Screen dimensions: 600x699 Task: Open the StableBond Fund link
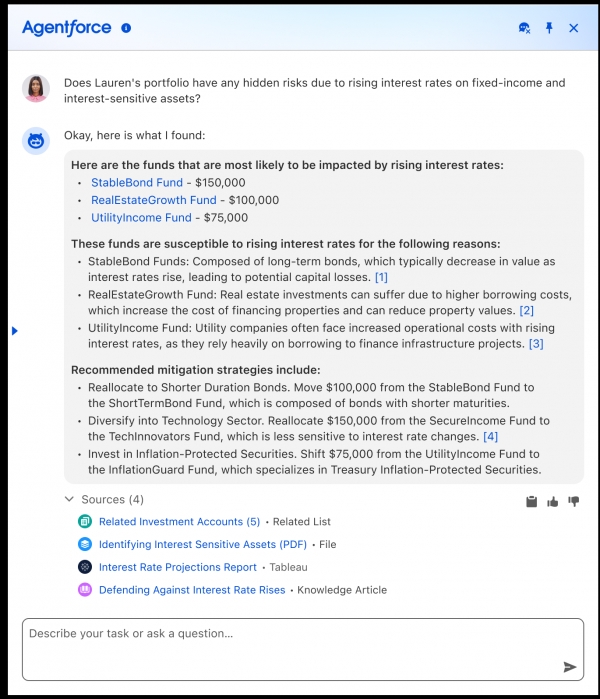coord(137,182)
